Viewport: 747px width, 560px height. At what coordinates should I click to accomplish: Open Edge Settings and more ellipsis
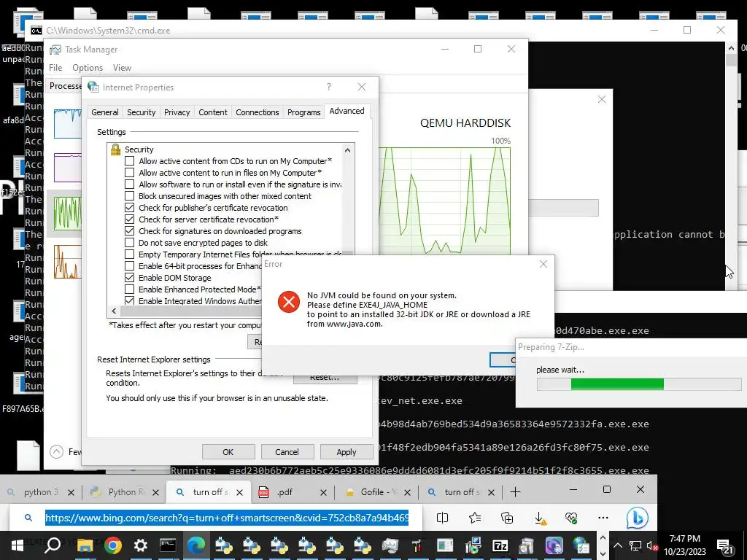pos(603,518)
